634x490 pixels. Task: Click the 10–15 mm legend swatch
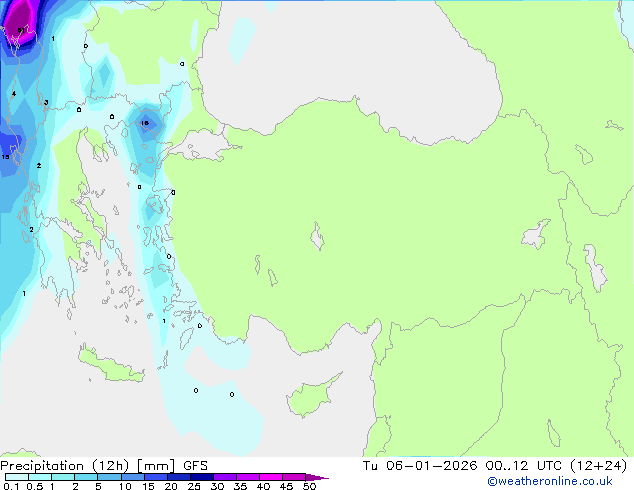(133, 477)
